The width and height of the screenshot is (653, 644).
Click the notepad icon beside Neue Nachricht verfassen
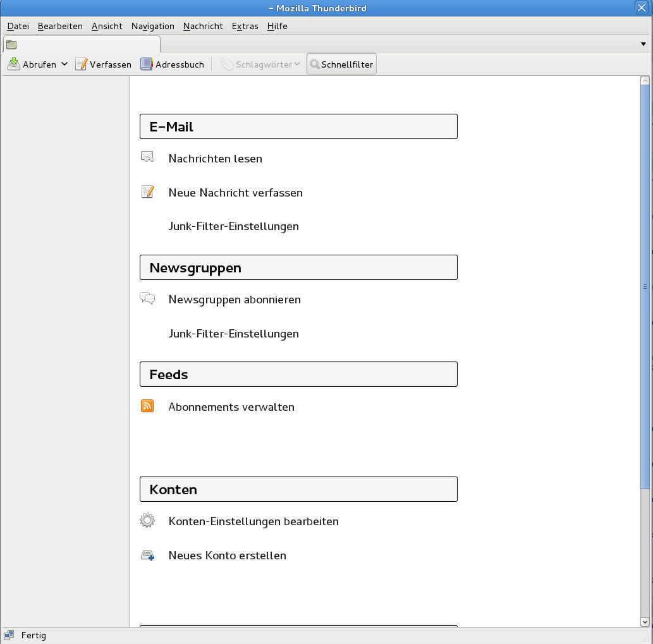pyautogui.click(x=147, y=192)
